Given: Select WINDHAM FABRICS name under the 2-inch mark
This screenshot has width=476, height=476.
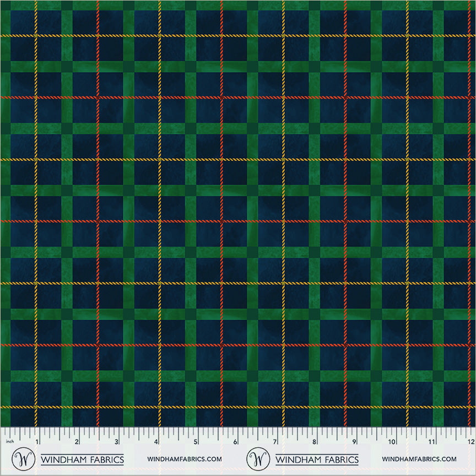Looking at the screenshot, I should coord(82,459).
